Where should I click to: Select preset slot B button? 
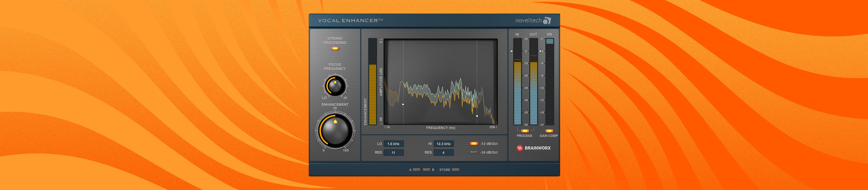pos(426,170)
